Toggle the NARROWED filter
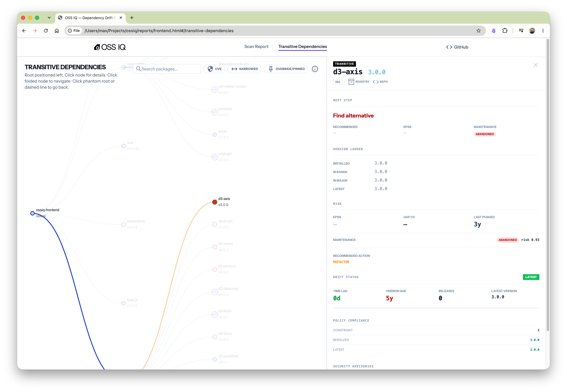Screen dimensions: 567x392 coord(245,69)
